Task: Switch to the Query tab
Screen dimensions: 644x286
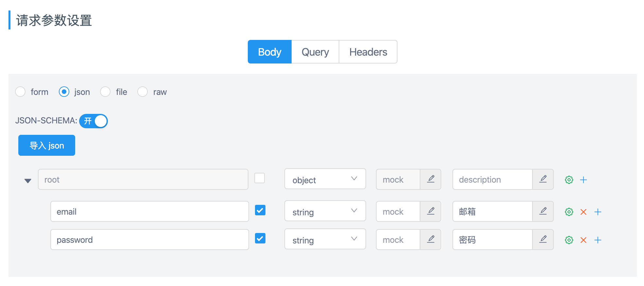Action: (x=315, y=52)
